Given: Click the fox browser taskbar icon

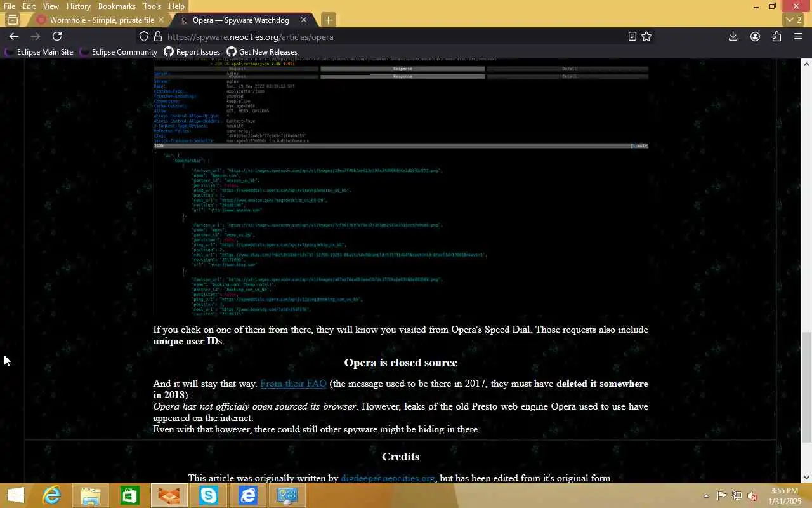Looking at the screenshot, I should coord(169,495).
